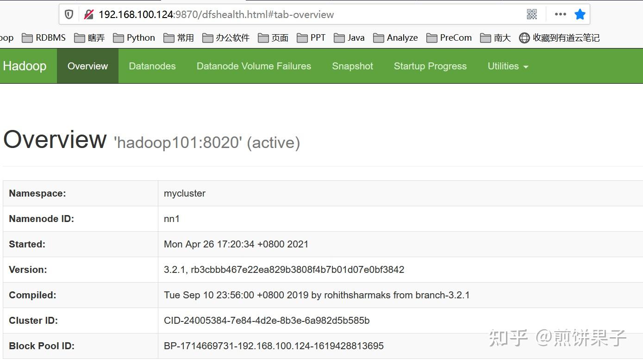Open the Snapshot page
643x364 pixels.
point(352,66)
